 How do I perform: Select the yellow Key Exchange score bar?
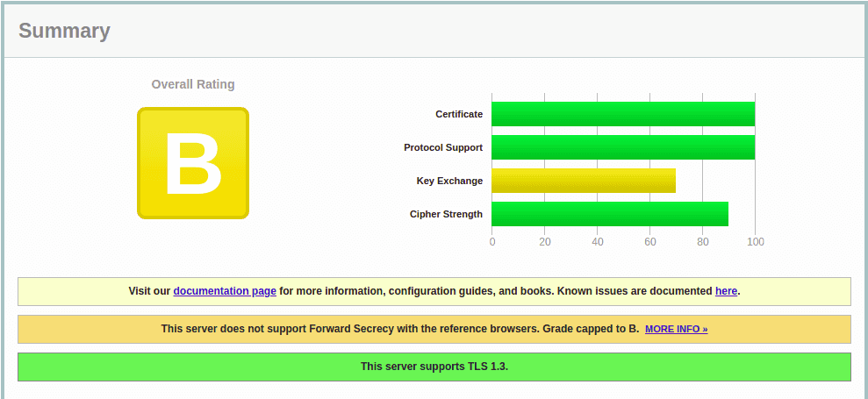583,181
